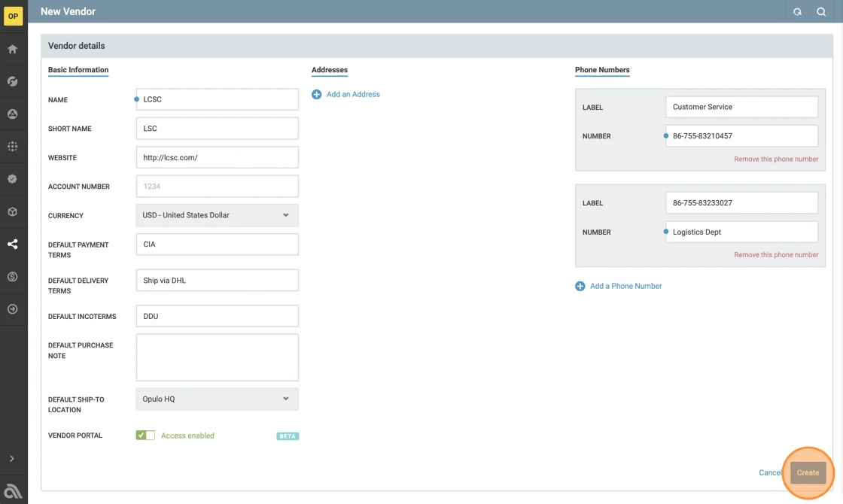This screenshot has width=843, height=504.
Task: Open the Default Ship-To Location dropdown
Action: click(x=217, y=399)
